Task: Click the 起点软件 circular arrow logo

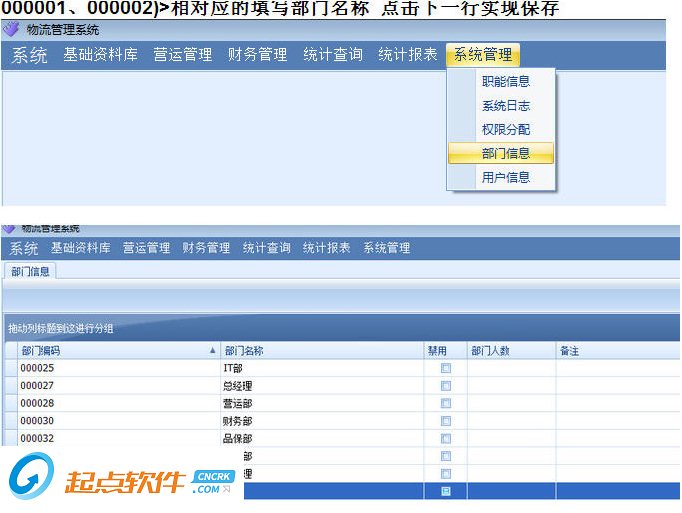Action: coord(32,476)
